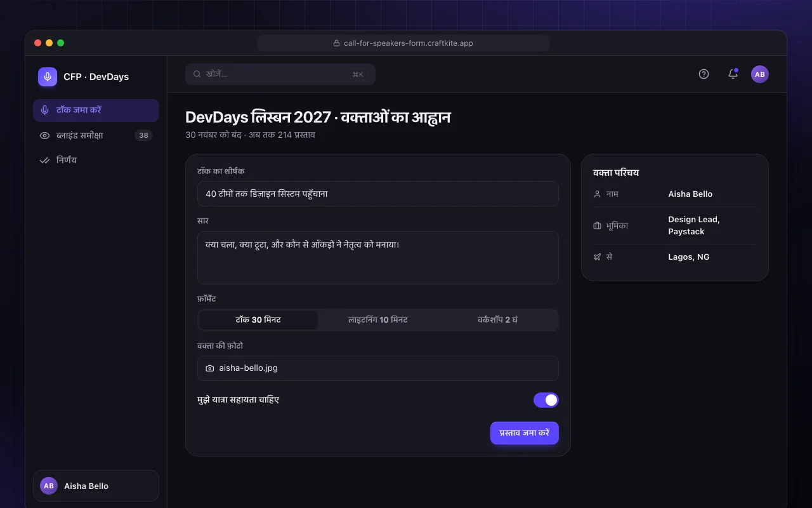Screen dimensions: 812x508
Task: Click the Aisha Bello name in वक्ता परिचय card
Action: (x=690, y=194)
